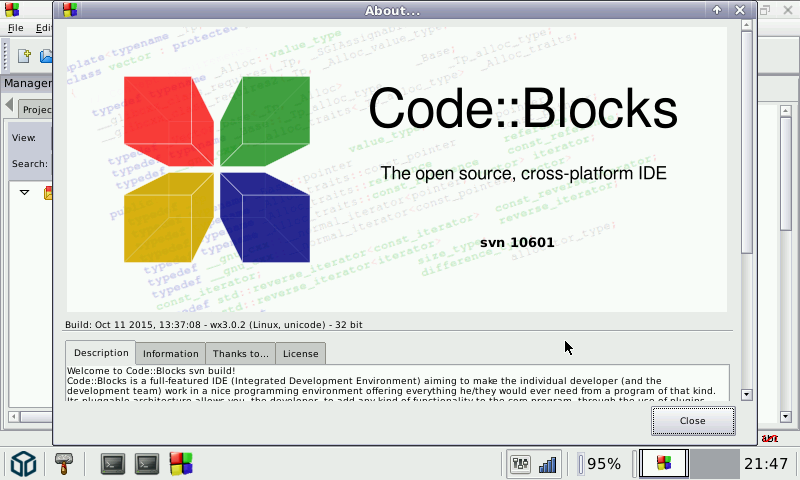Click the Code::Blocks launcher in taskbar
This screenshot has height=480, width=800.
click(x=181, y=464)
